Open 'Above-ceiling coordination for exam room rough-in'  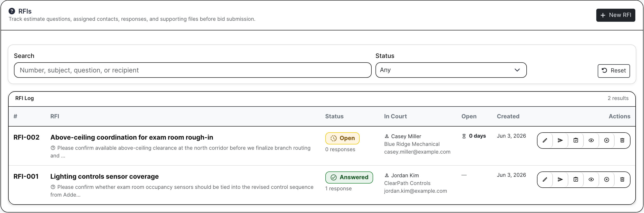132,137
